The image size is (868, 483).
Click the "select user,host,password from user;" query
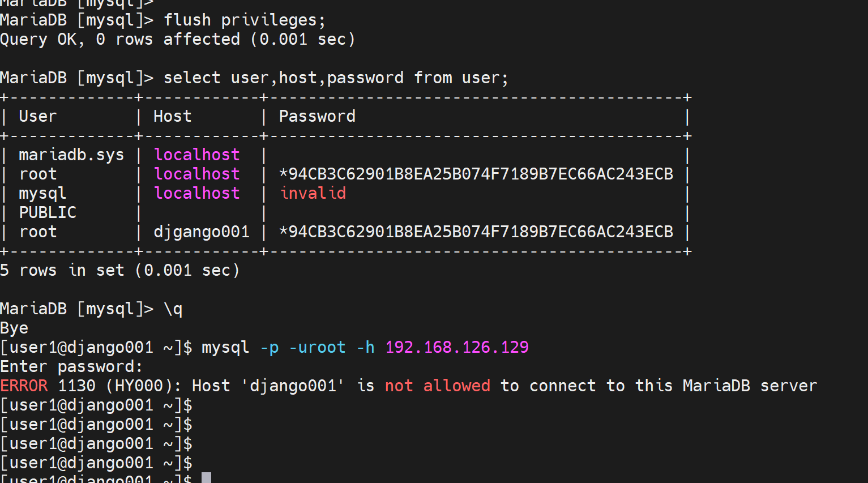click(336, 78)
